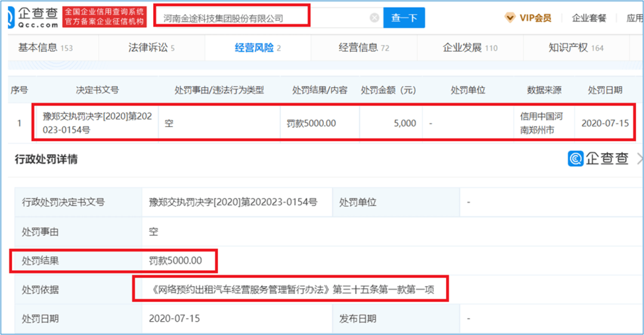Go to the 企业发展 tab
The width and height of the screenshot is (644, 335).
470,48
